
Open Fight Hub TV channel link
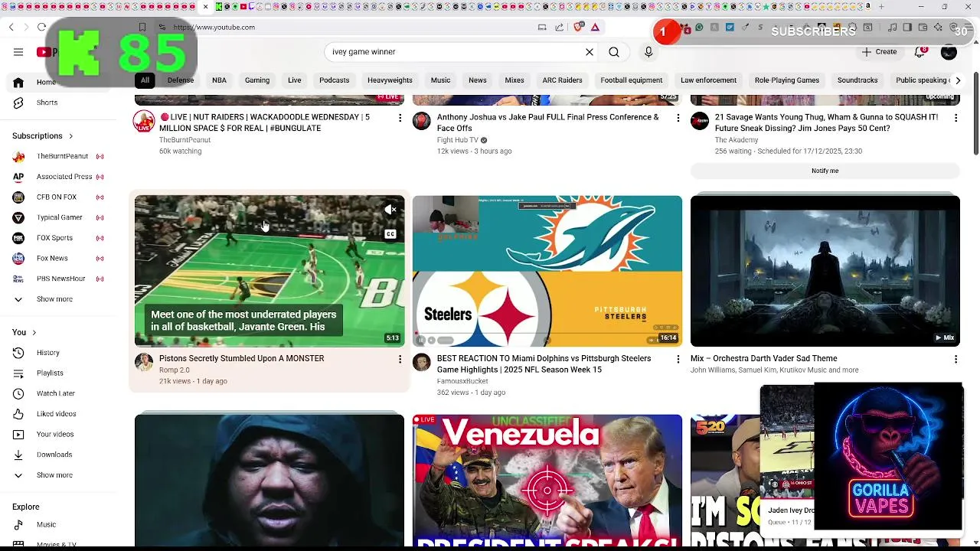pyautogui.click(x=457, y=140)
